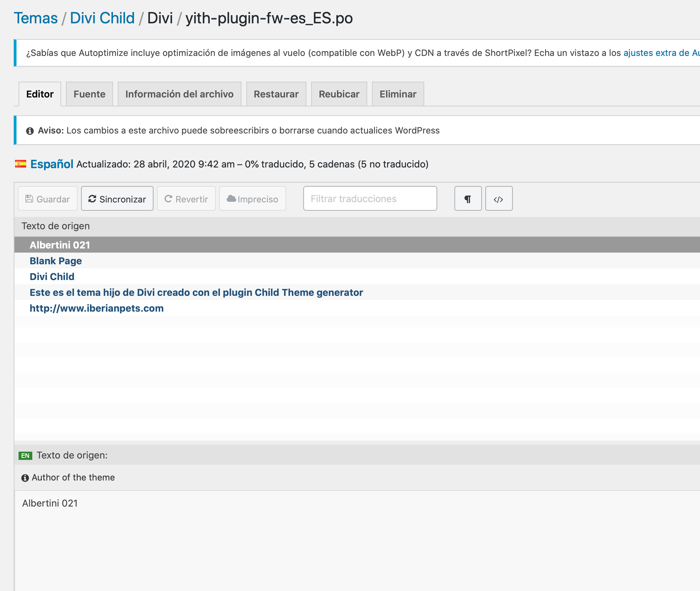
Task: Click the Guardar button
Action: tap(48, 199)
